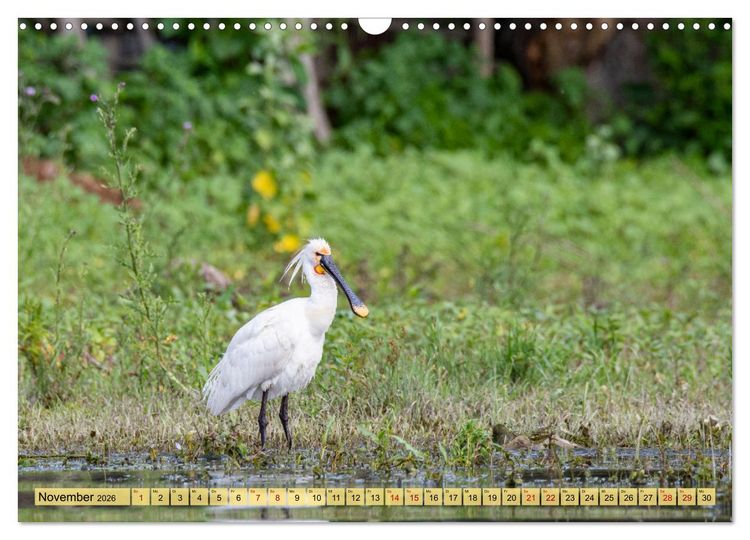Select day 18 in the calendar strip
The width and height of the screenshot is (750, 540).
click(x=473, y=497)
